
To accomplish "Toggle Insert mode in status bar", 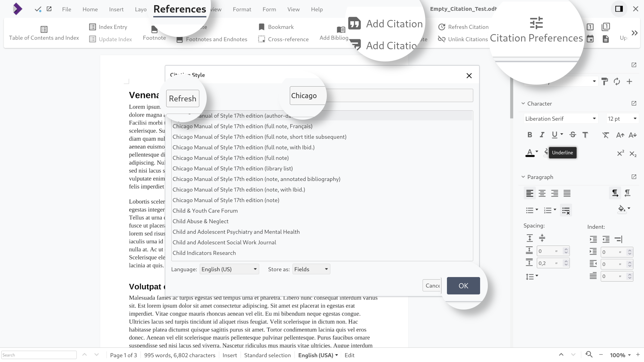I will tap(230, 355).
